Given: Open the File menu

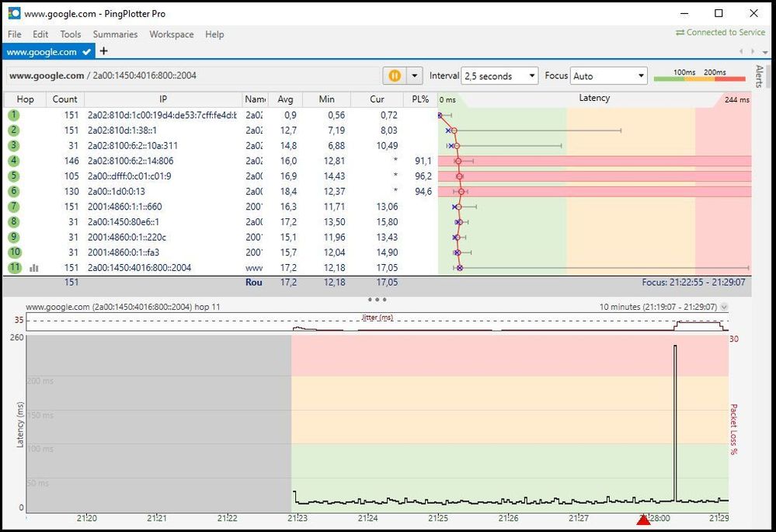Looking at the screenshot, I should coord(14,34).
